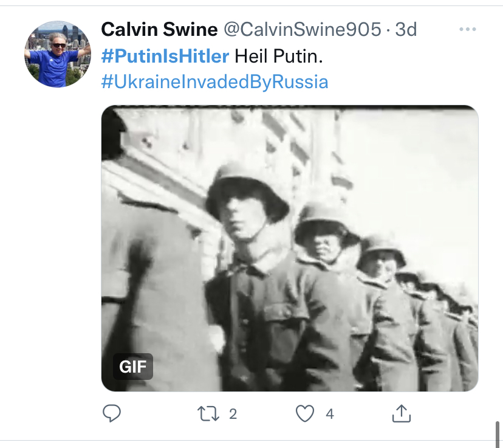This screenshot has height=448, width=503.
Task: Click the retweet count of 2
Action: (233, 414)
